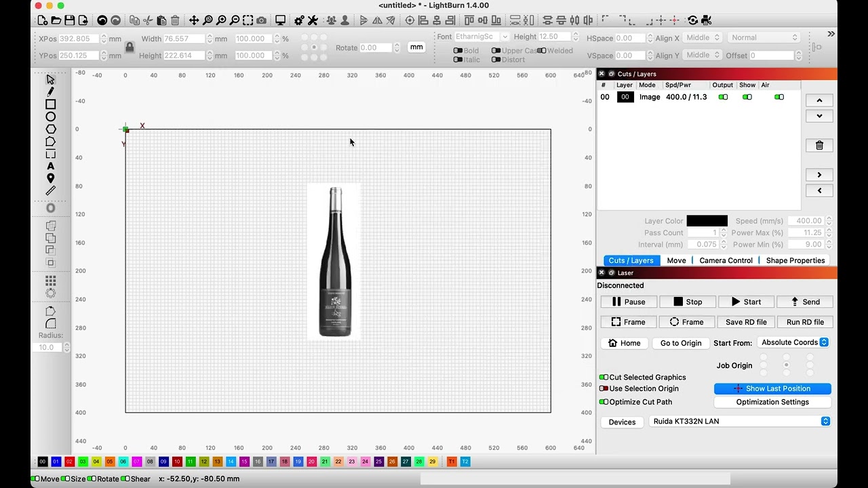Toggle Show for Image layer
868x488 pixels.
point(747,97)
